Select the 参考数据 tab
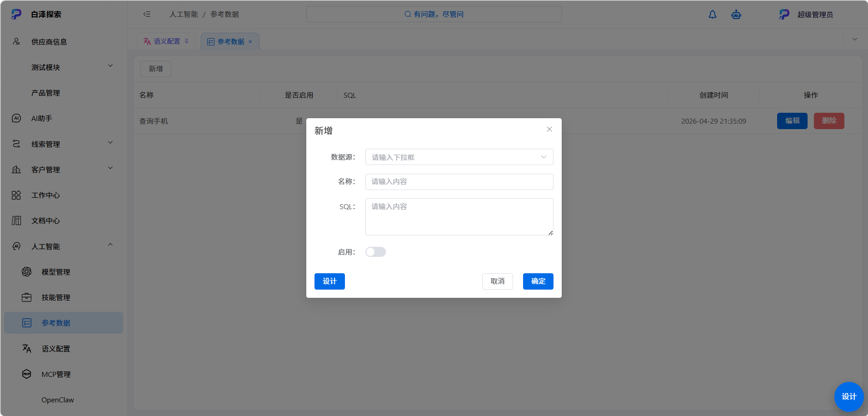The image size is (868, 416). (230, 41)
